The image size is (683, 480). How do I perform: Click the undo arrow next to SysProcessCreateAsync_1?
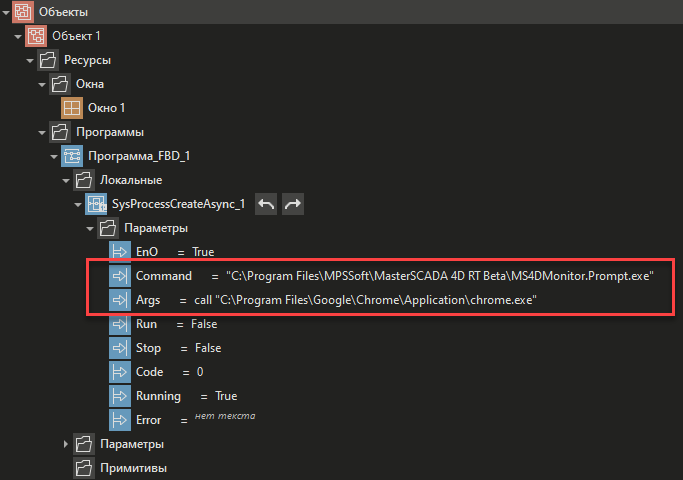coord(266,204)
